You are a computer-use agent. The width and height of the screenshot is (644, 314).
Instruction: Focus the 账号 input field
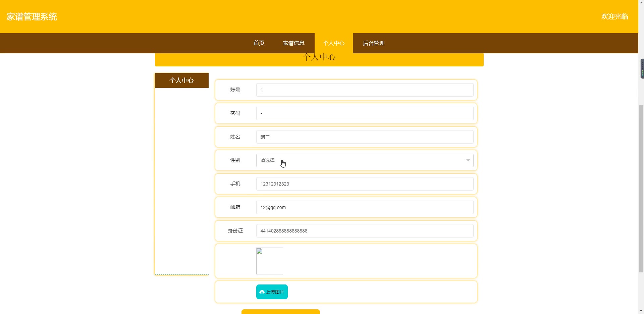click(x=365, y=90)
